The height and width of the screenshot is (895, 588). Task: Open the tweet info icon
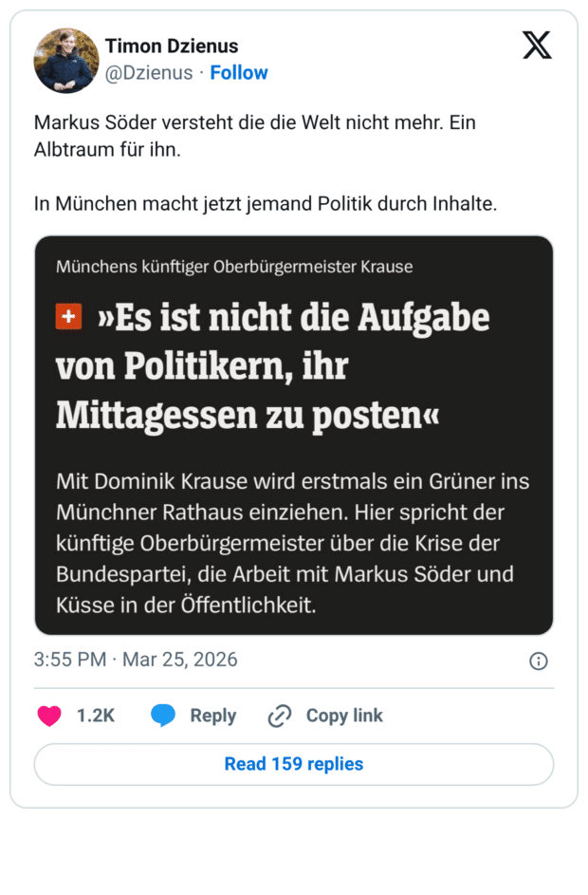(x=539, y=660)
